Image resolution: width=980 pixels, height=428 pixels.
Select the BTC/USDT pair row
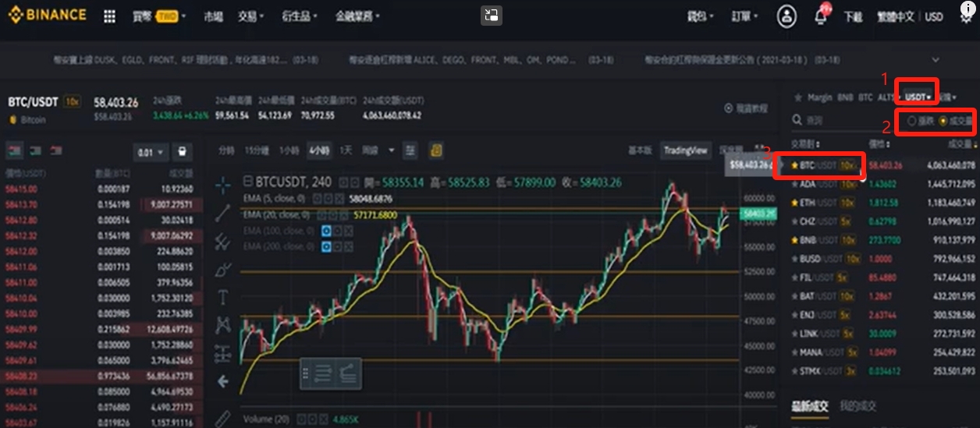(x=883, y=165)
